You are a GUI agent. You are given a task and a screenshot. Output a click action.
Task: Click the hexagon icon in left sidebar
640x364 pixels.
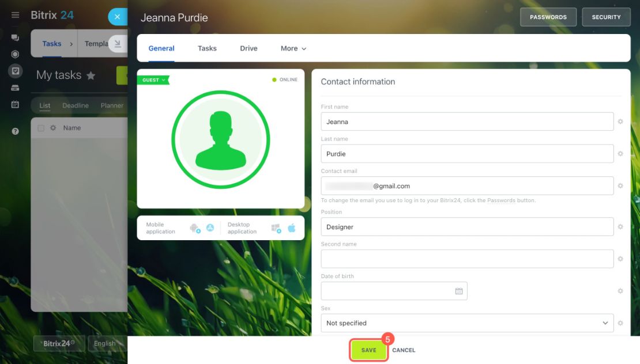tap(15, 54)
